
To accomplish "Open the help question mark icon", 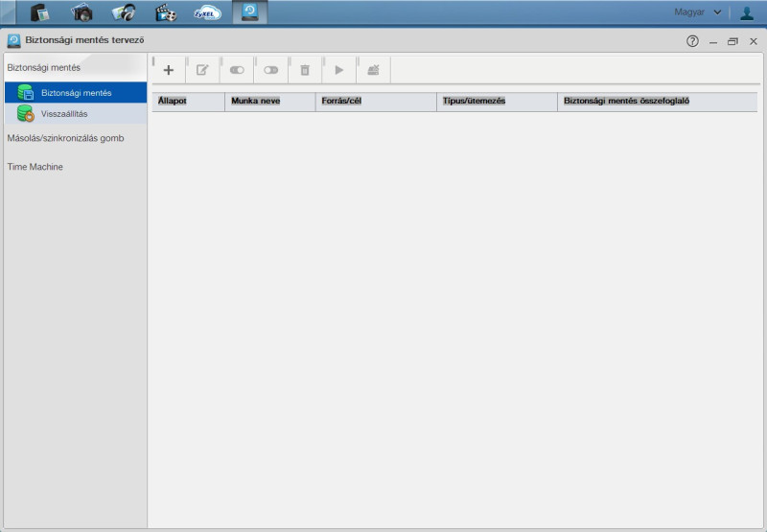I will (692, 41).
